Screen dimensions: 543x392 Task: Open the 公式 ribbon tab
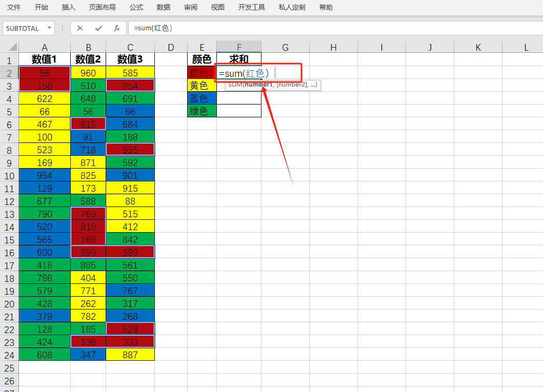[136, 7]
